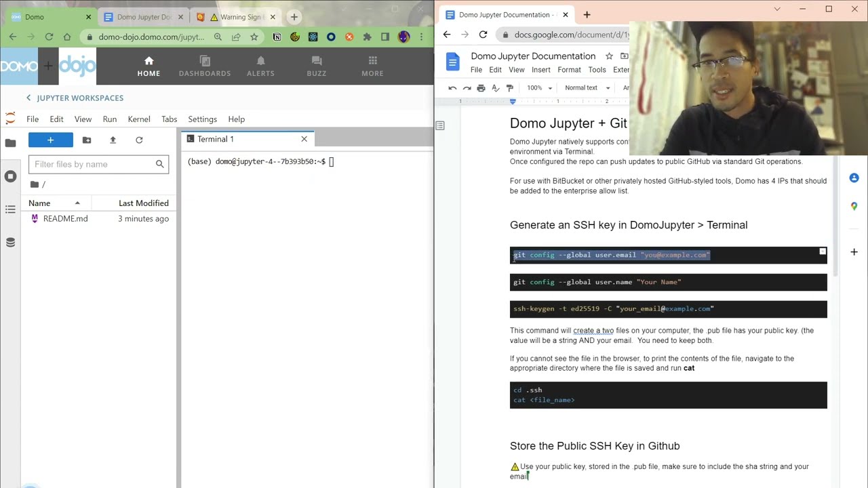Open the Kernel menu

click(139, 119)
